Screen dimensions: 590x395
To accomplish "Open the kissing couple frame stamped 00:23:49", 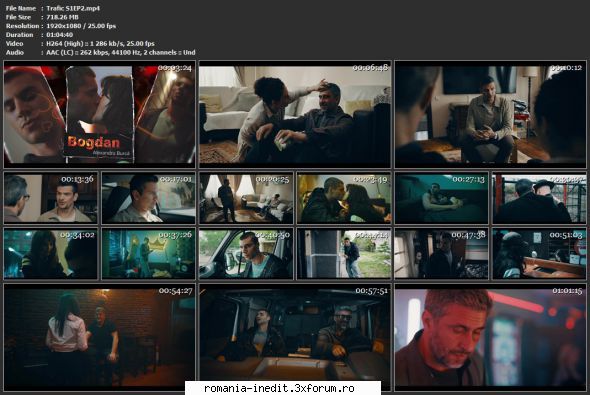I will pyautogui.click(x=344, y=198).
